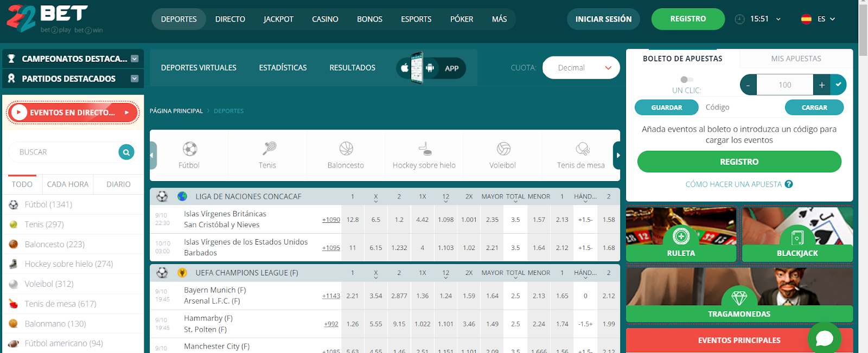This screenshot has width=868, height=353.
Task: Expand Partidos Destacados section
Action: pyautogui.click(x=135, y=79)
